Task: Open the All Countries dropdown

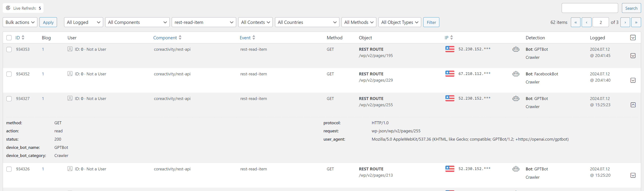Action: 307,22
